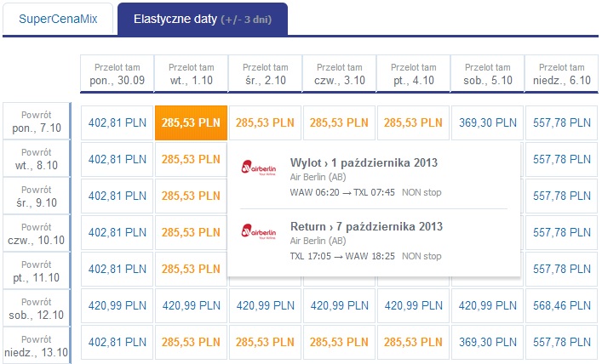Pick 369,30 PLN fare for return pon., 7.10
Image resolution: width=602 pixels, height=364 pixels.
(x=488, y=122)
